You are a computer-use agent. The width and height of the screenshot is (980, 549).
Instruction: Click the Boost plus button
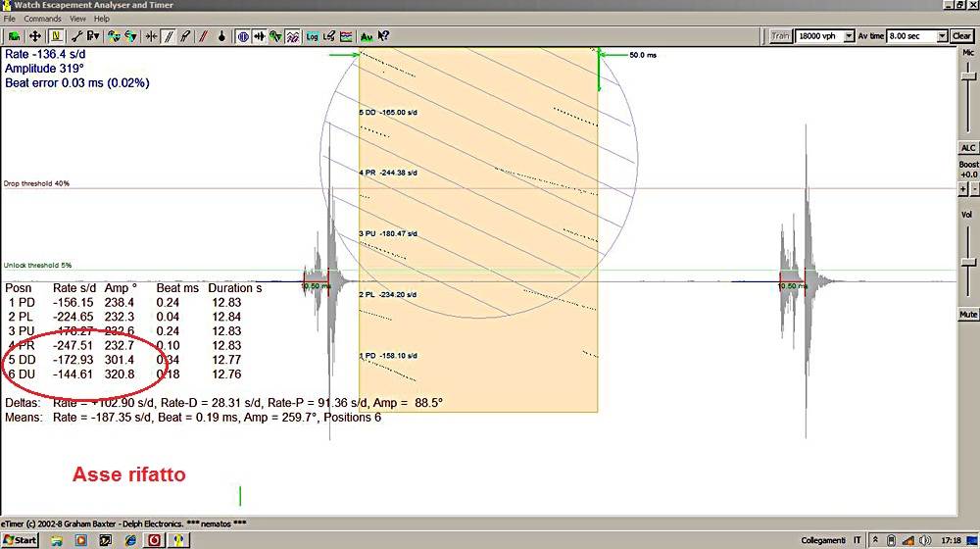click(962, 188)
